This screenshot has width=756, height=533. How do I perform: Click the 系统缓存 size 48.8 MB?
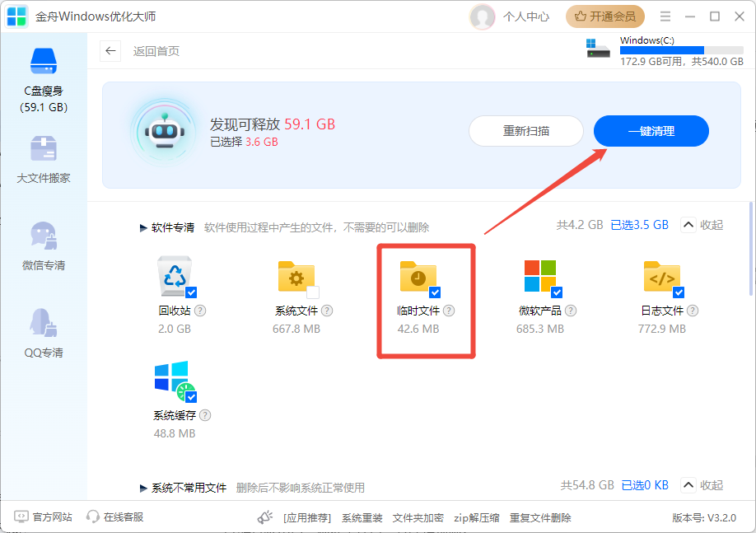175,433
